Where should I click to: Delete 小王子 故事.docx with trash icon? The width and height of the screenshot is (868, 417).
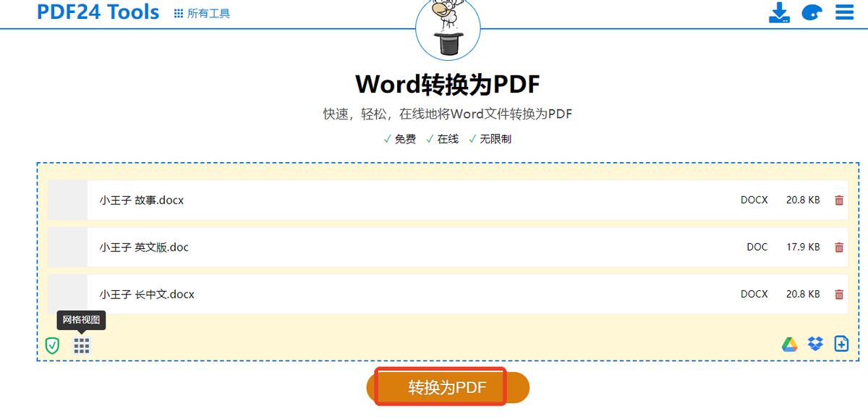tap(839, 200)
